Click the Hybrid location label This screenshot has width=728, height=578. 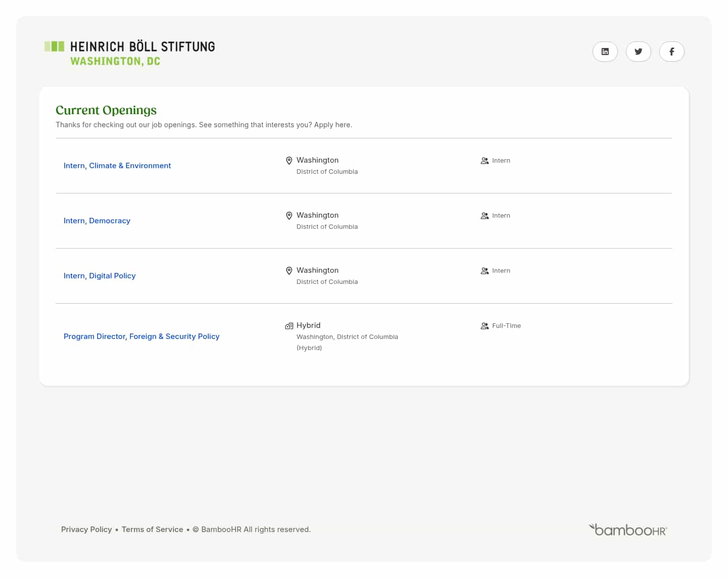(308, 325)
